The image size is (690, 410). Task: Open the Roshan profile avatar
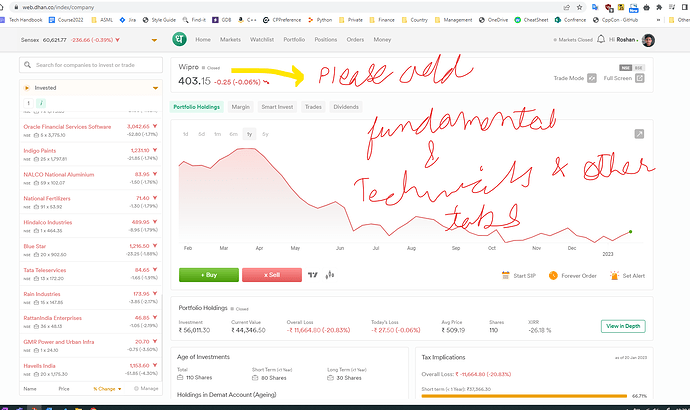coord(648,40)
